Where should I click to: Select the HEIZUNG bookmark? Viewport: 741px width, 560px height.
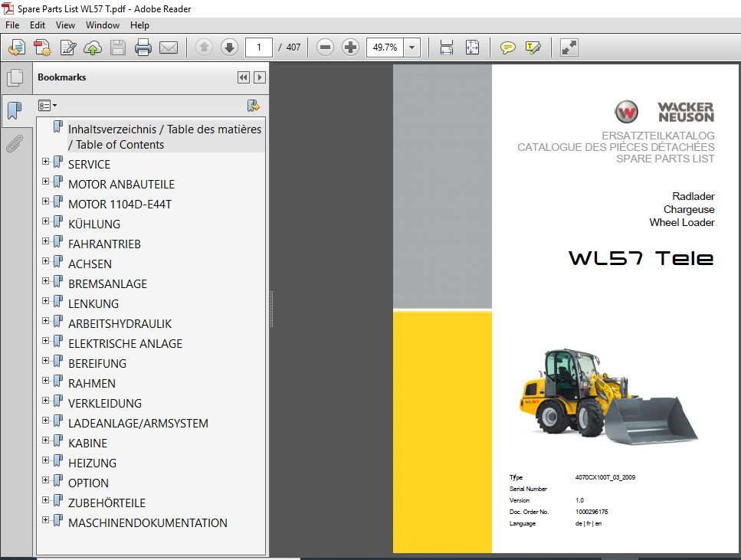click(x=92, y=463)
